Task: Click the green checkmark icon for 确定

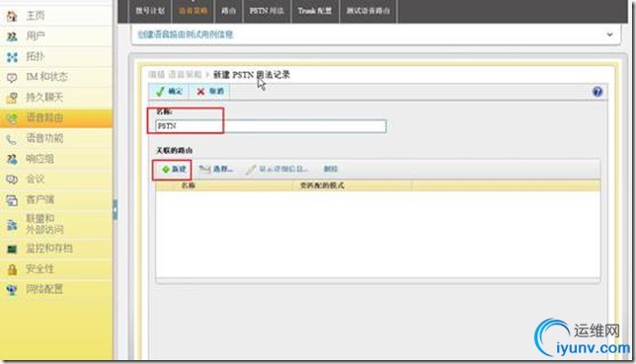Action: [x=160, y=92]
